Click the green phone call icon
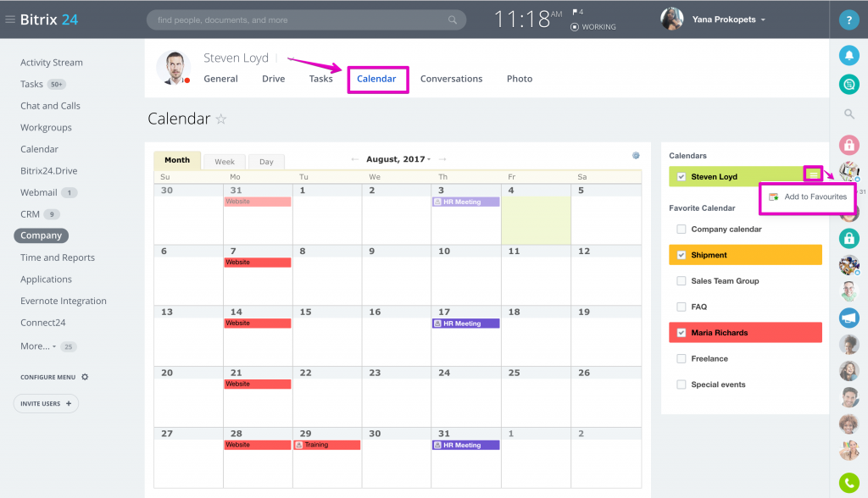This screenshot has width=868, height=498. coord(849,483)
